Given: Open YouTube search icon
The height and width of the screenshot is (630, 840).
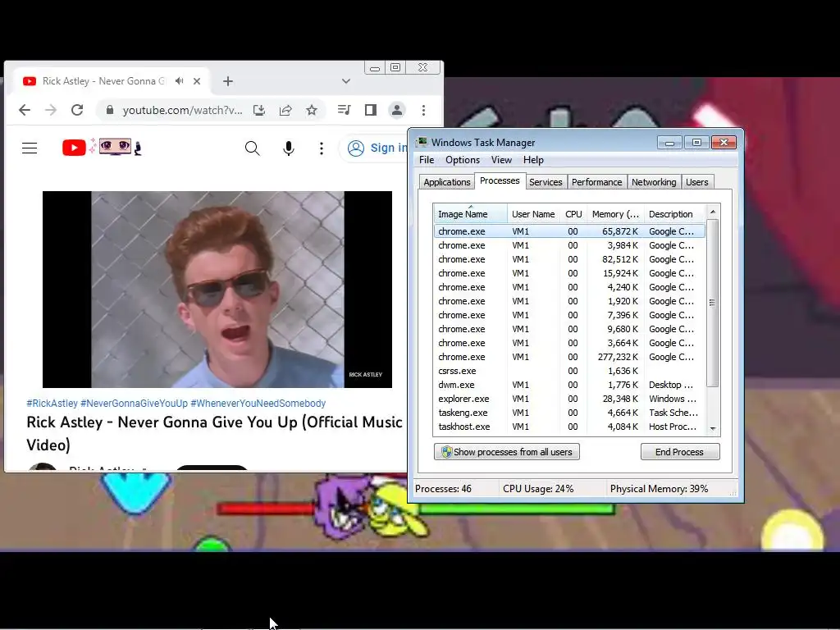Looking at the screenshot, I should click(253, 148).
